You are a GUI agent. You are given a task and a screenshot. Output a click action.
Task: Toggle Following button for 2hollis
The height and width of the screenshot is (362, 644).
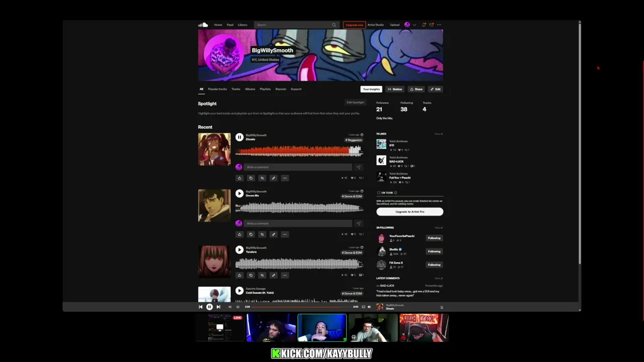coord(434,251)
